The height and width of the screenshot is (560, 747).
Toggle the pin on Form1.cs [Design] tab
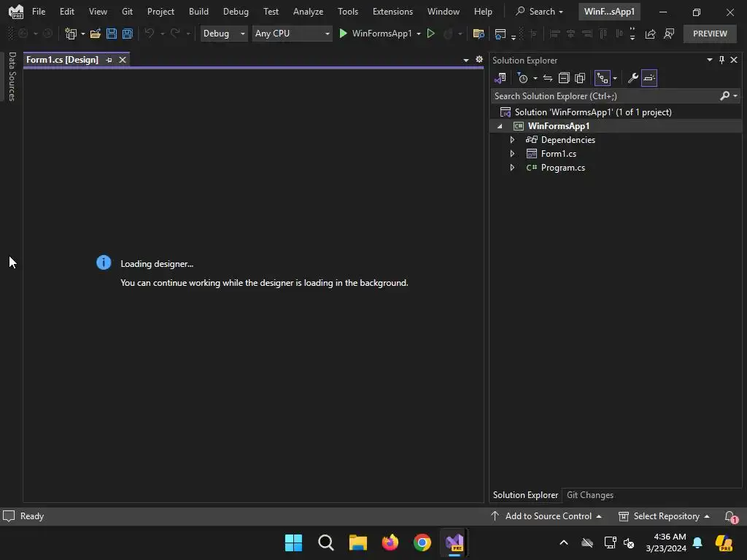109,60
